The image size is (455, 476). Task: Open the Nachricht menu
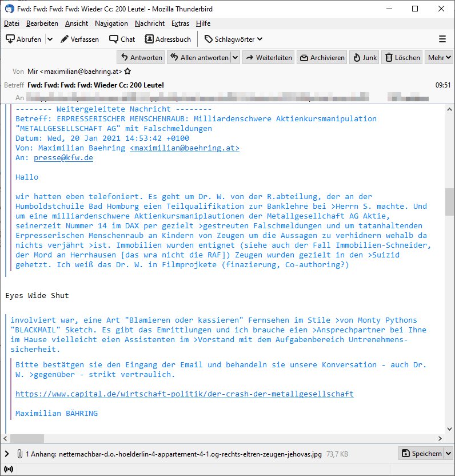coord(150,23)
